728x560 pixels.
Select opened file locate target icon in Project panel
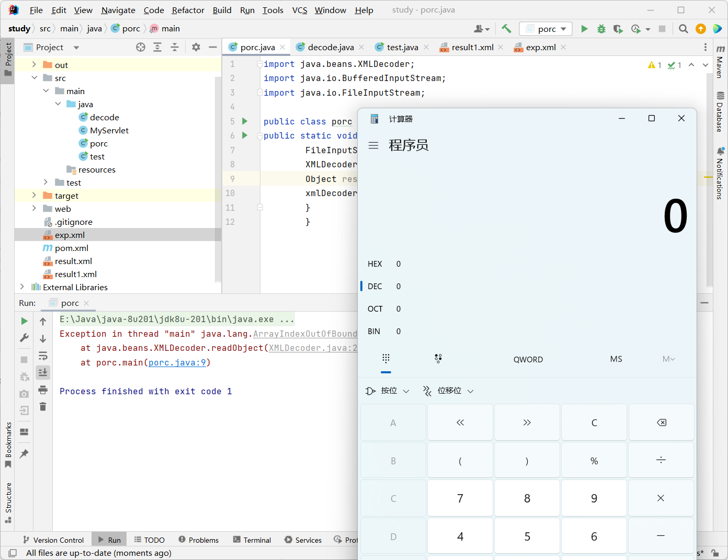[x=141, y=47]
